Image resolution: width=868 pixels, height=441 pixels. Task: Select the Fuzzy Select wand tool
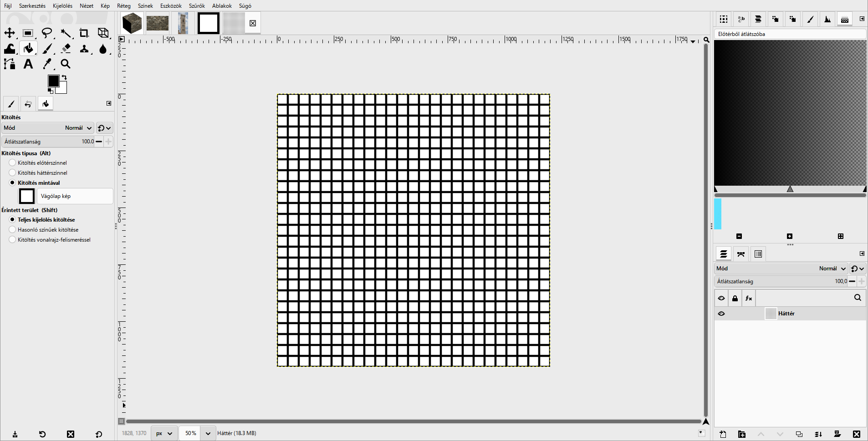tap(66, 33)
